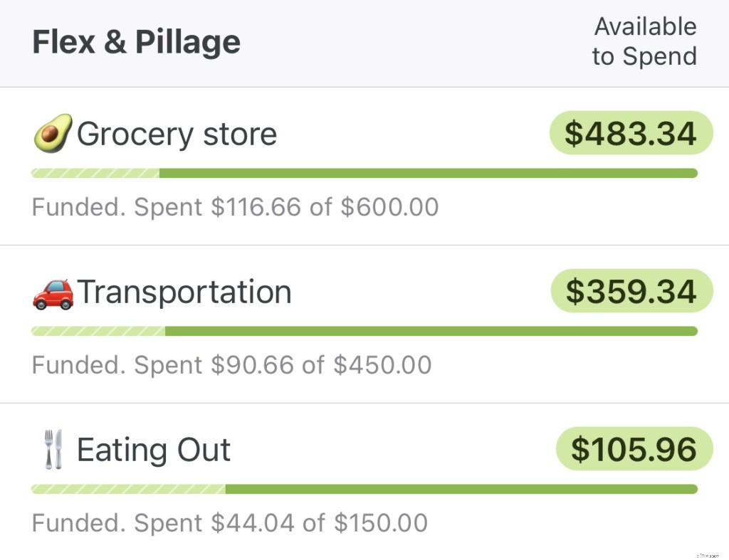
Task: Select the Eating Out category name
Action: (x=153, y=450)
